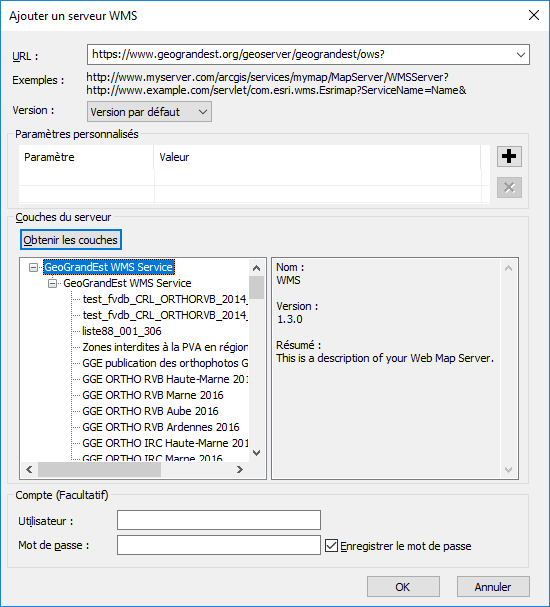Click the Annuler button

click(x=493, y=587)
